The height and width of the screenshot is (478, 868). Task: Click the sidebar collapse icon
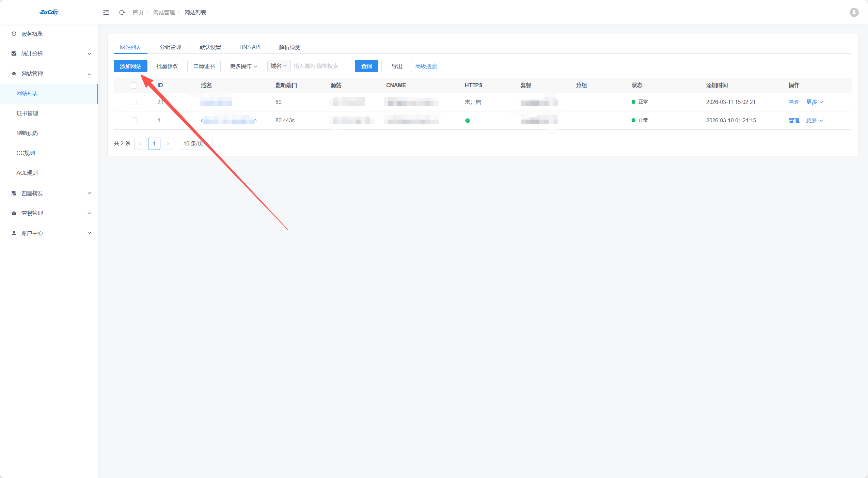tap(106, 12)
